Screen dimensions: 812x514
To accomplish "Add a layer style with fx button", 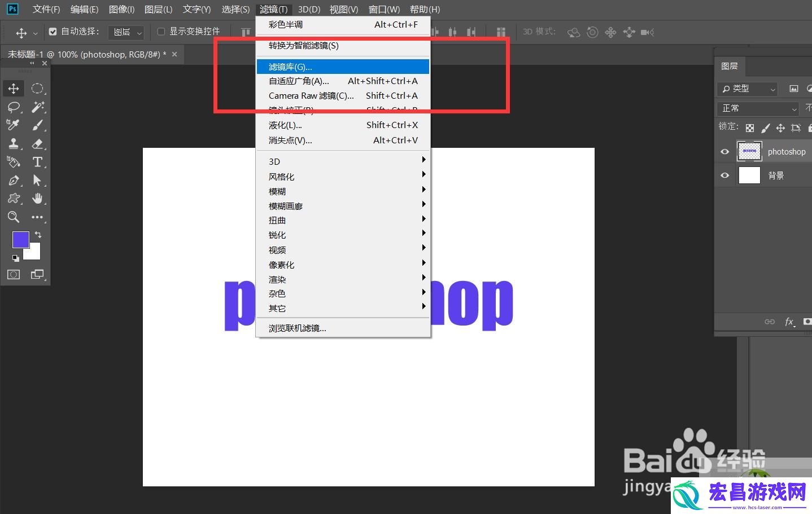I will pos(790,322).
